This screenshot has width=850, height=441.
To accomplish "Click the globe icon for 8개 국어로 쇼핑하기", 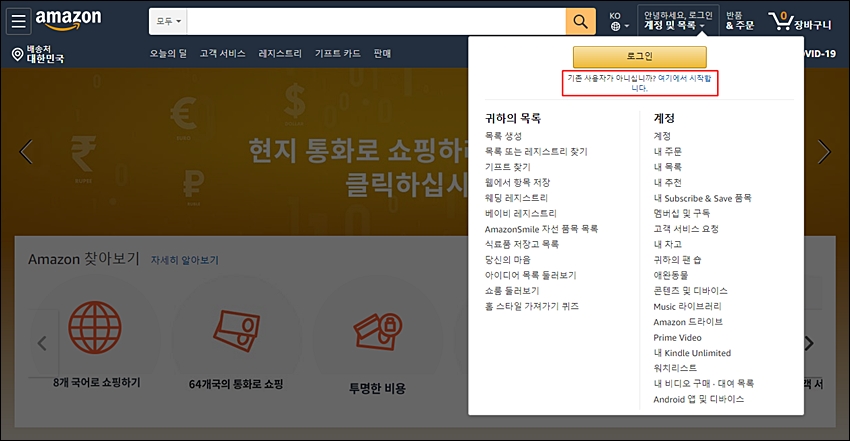I will pyautogui.click(x=95, y=327).
